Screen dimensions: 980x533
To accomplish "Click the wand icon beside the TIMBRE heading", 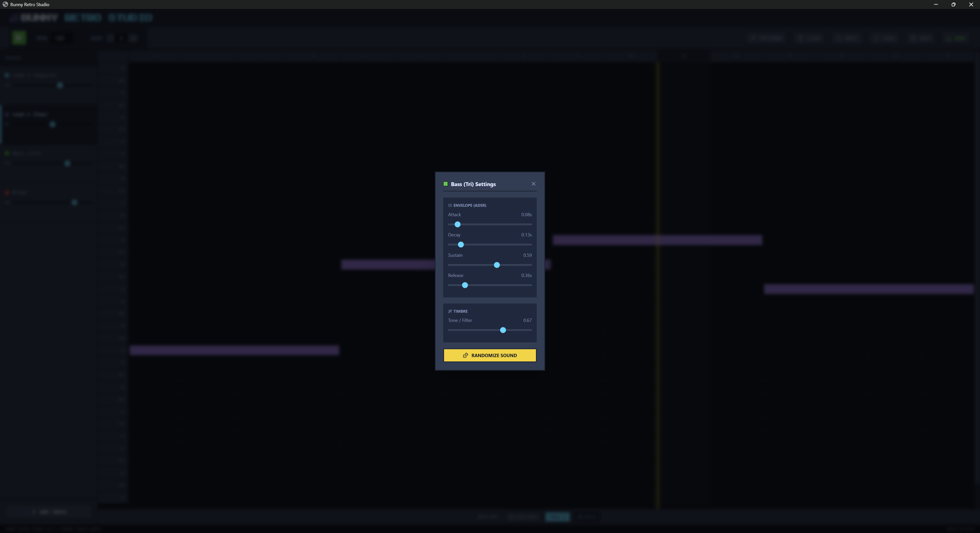I will pyautogui.click(x=450, y=311).
